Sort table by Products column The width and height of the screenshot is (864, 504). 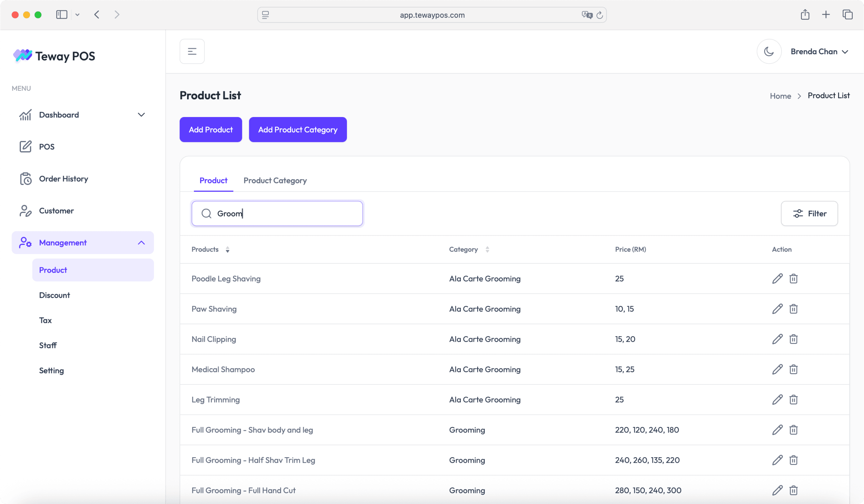[x=227, y=249]
